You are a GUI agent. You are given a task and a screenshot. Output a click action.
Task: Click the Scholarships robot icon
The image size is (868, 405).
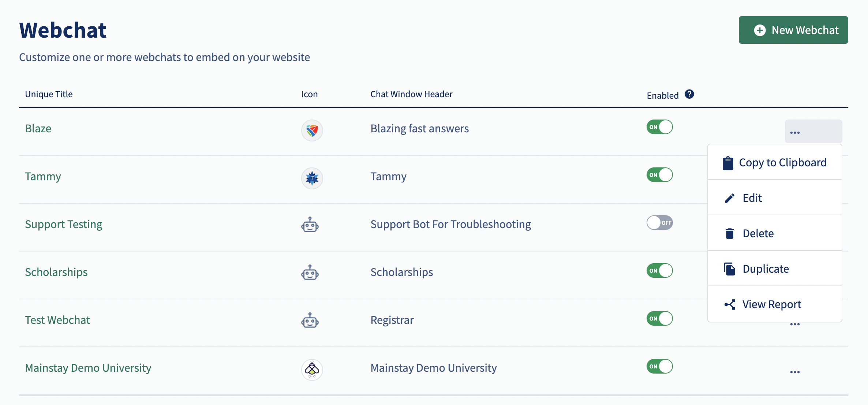coord(310,272)
